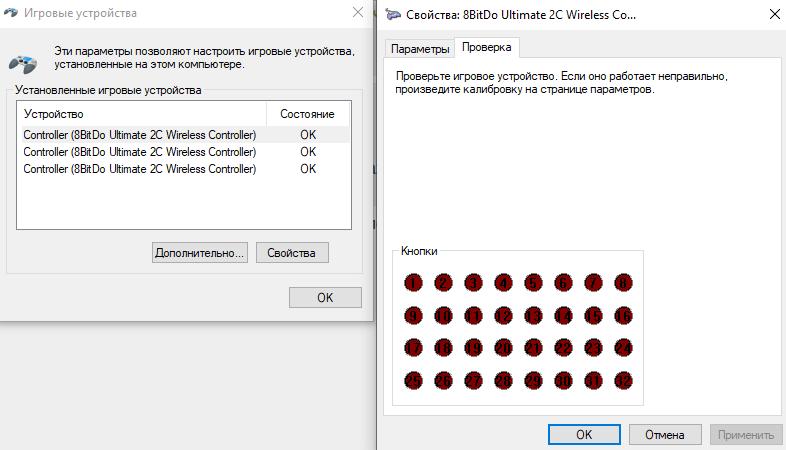786x450 pixels.
Task: Click controller icon in Свойства window title
Action: 393,15
